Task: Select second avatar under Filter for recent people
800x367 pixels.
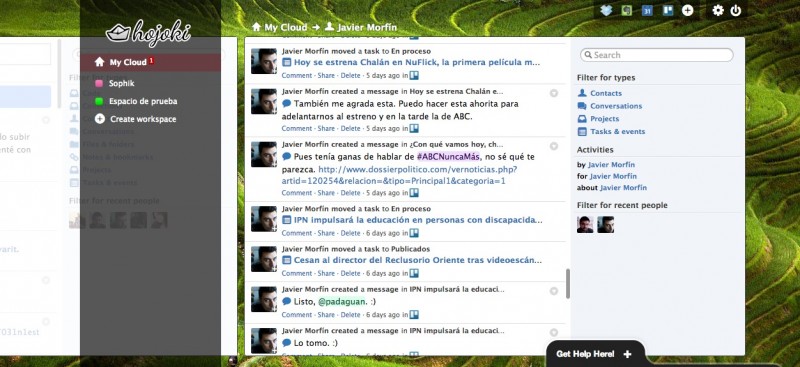Action: coord(606,225)
